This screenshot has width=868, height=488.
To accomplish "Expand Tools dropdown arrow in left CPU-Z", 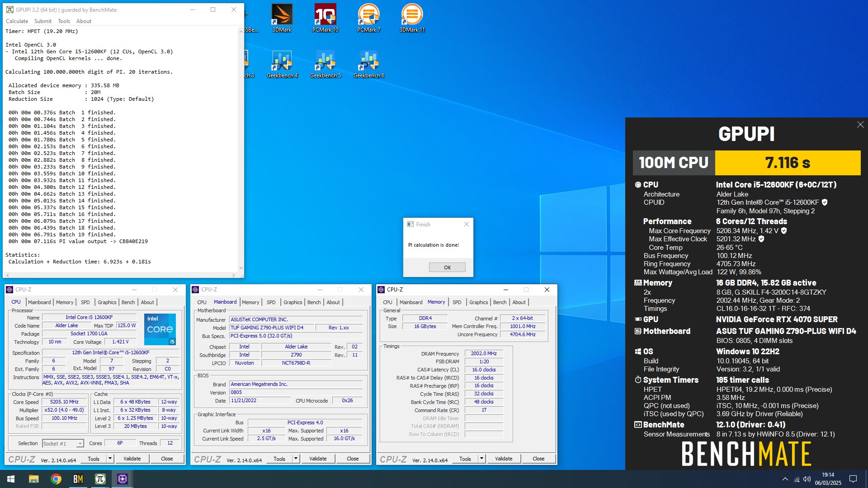I will pyautogui.click(x=110, y=459).
